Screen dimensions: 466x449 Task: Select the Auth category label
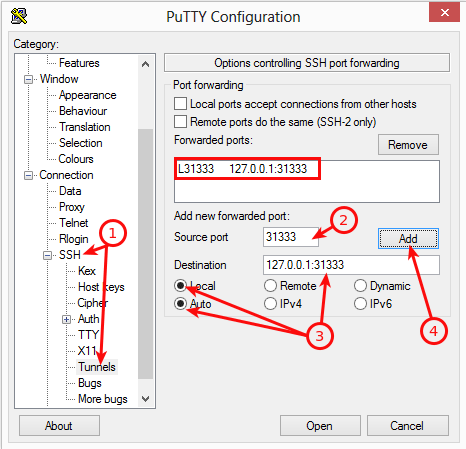click(89, 319)
